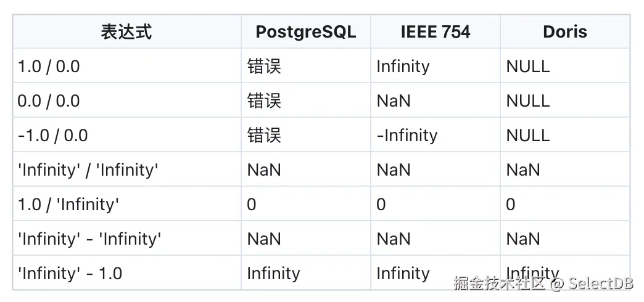Click the 'Infinity' - 1.0 expression cell
The image size is (644, 302).
tap(70, 273)
